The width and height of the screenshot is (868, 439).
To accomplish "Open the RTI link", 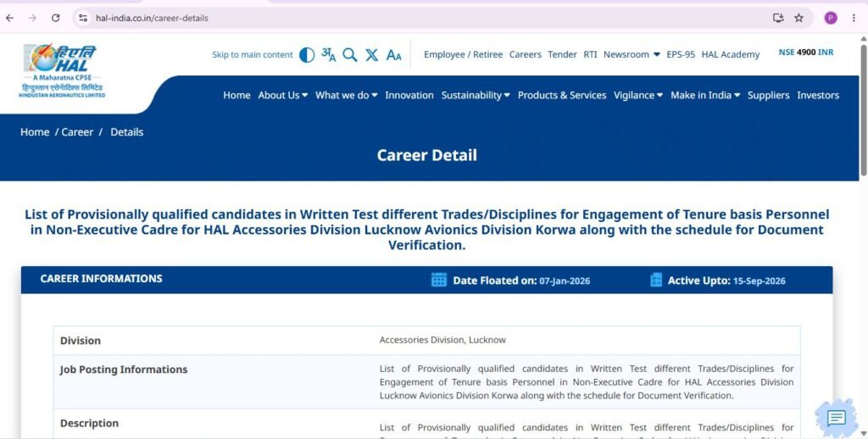I will pyautogui.click(x=590, y=54).
